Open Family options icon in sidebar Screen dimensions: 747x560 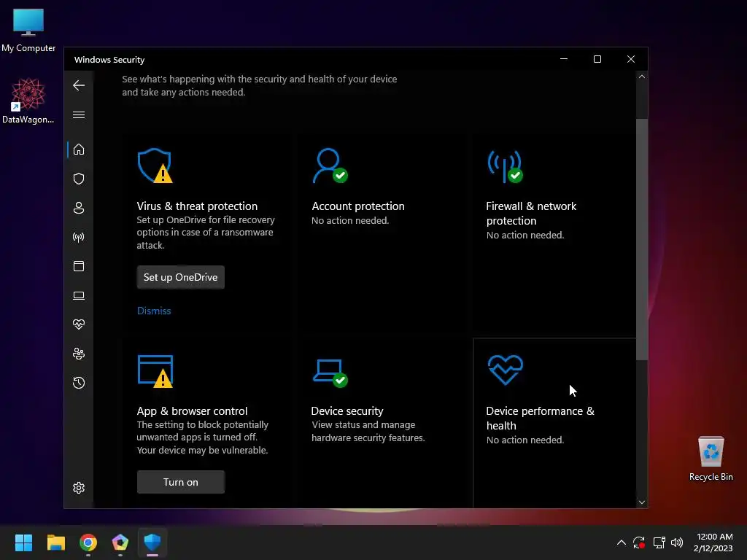point(79,354)
